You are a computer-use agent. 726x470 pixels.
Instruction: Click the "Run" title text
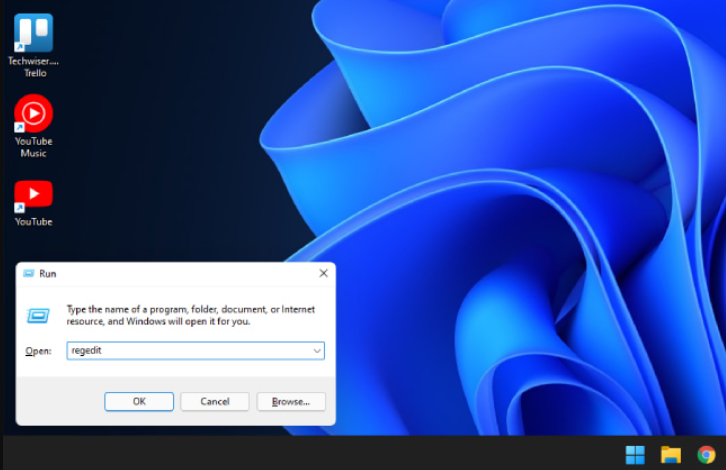tap(48, 274)
